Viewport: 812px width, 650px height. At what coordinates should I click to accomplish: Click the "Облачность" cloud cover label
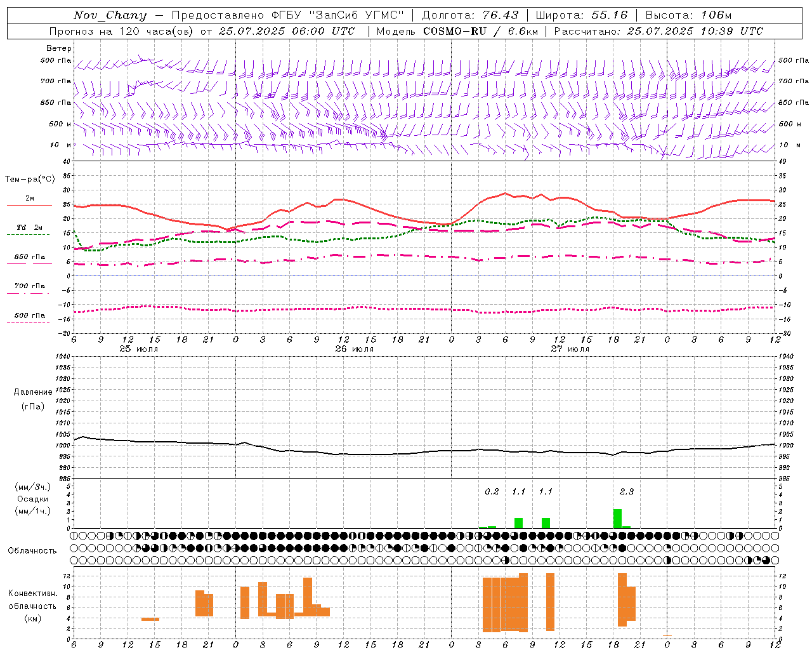pyautogui.click(x=32, y=550)
